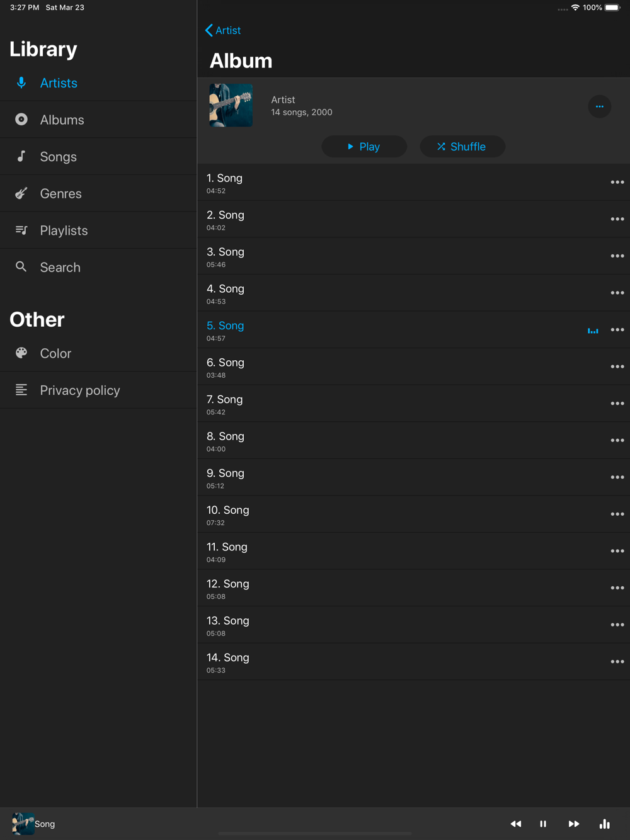This screenshot has width=630, height=840.
Task: Click the Color palette icon
Action: [x=21, y=353]
